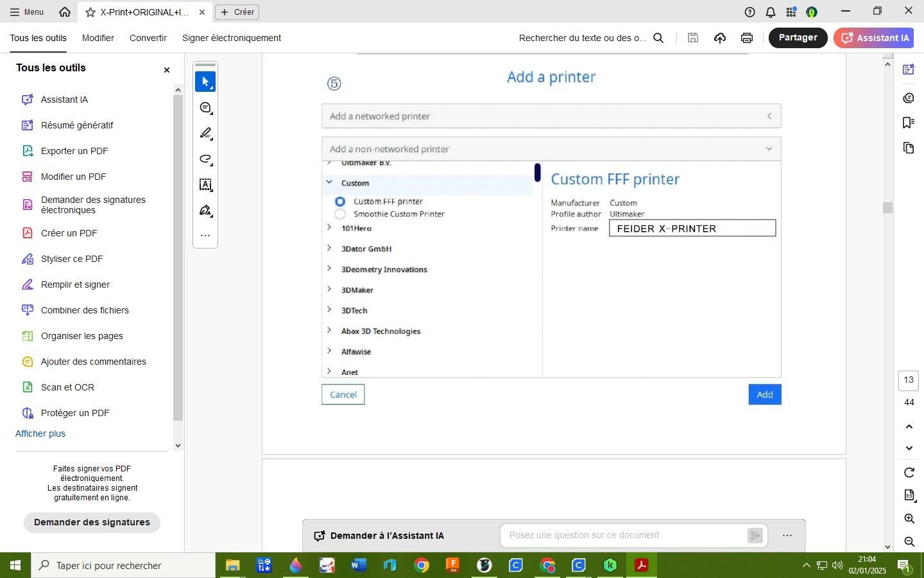This screenshot has width=924, height=578.
Task: Click the Partager button
Action: point(798,38)
